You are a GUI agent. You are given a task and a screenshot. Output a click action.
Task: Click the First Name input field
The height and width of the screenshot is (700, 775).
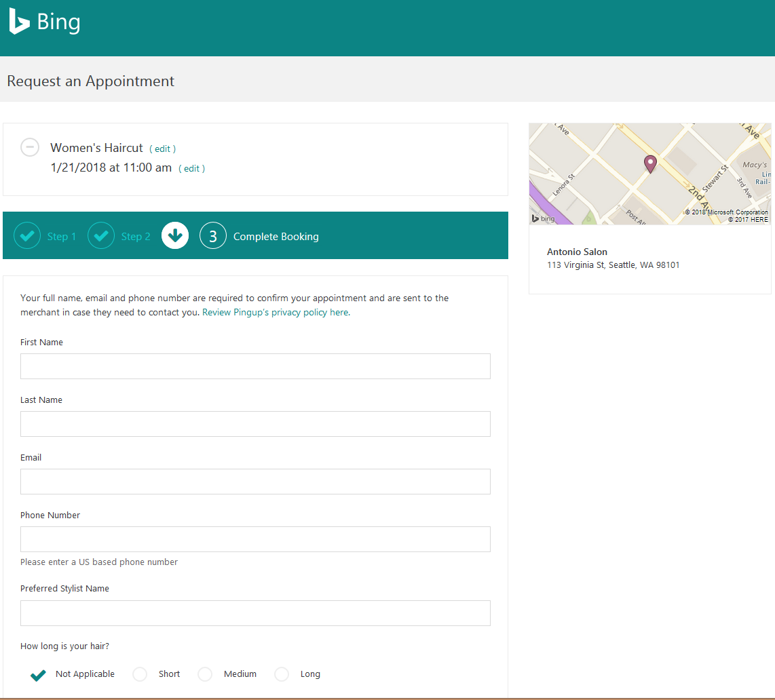point(255,366)
